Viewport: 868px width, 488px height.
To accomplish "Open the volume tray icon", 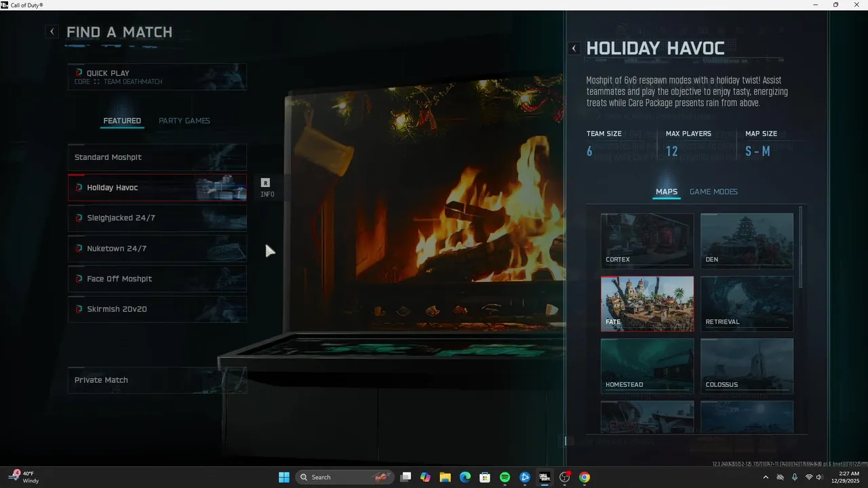I will (819, 477).
